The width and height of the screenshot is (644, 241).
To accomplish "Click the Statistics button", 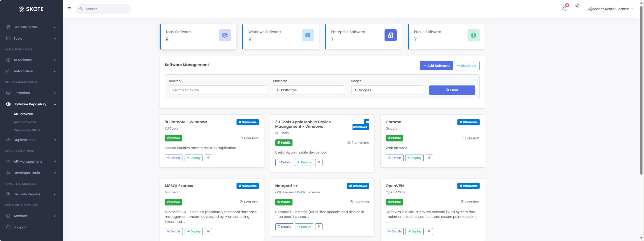I will coord(466,66).
